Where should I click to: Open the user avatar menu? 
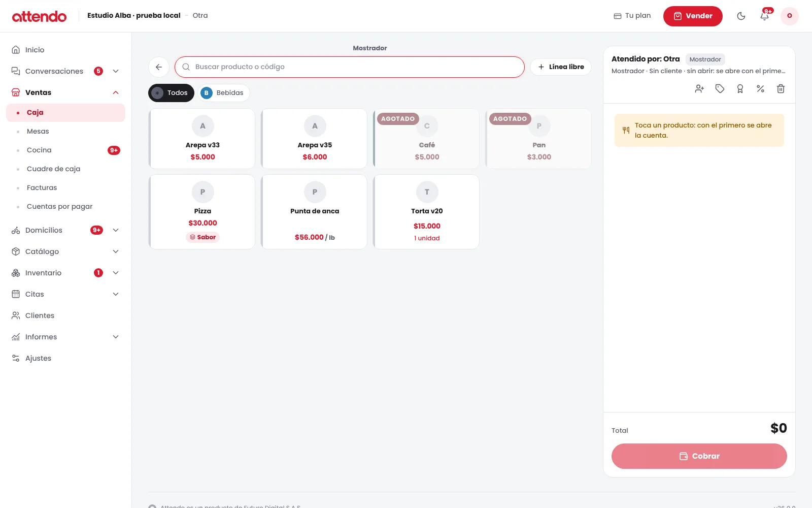[789, 16]
